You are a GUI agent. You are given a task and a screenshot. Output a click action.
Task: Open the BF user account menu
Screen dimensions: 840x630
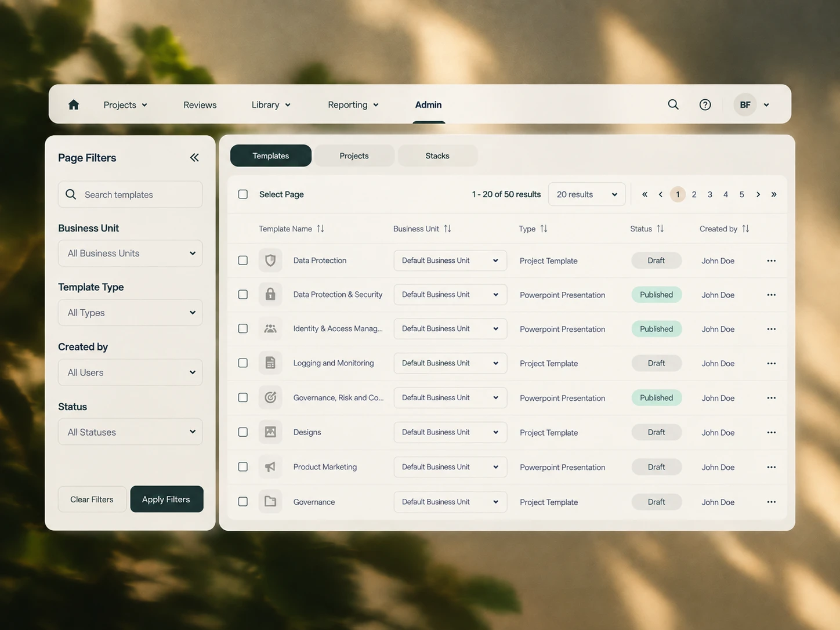click(752, 104)
